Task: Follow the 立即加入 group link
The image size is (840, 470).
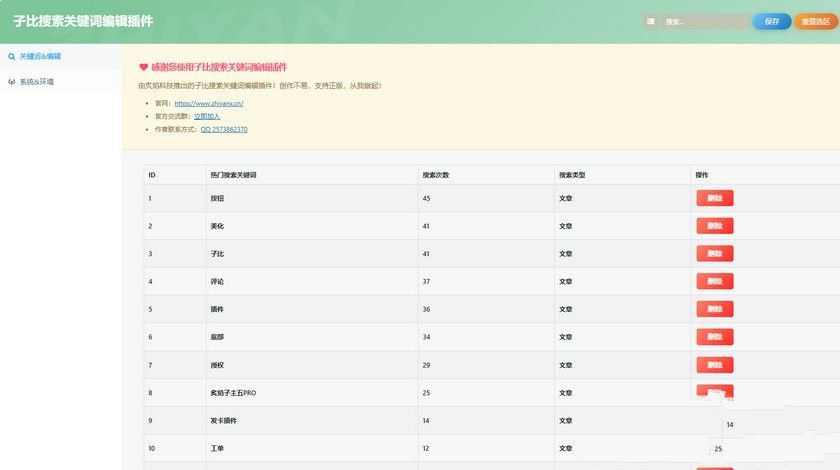Action: tap(207, 116)
